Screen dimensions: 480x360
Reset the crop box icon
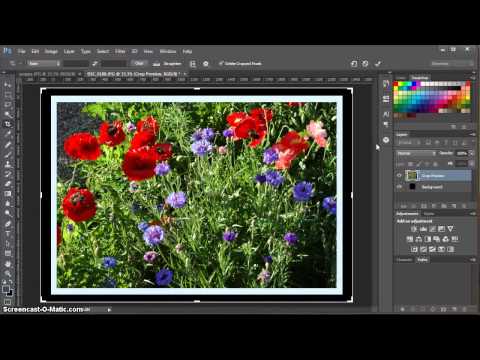coord(354,63)
